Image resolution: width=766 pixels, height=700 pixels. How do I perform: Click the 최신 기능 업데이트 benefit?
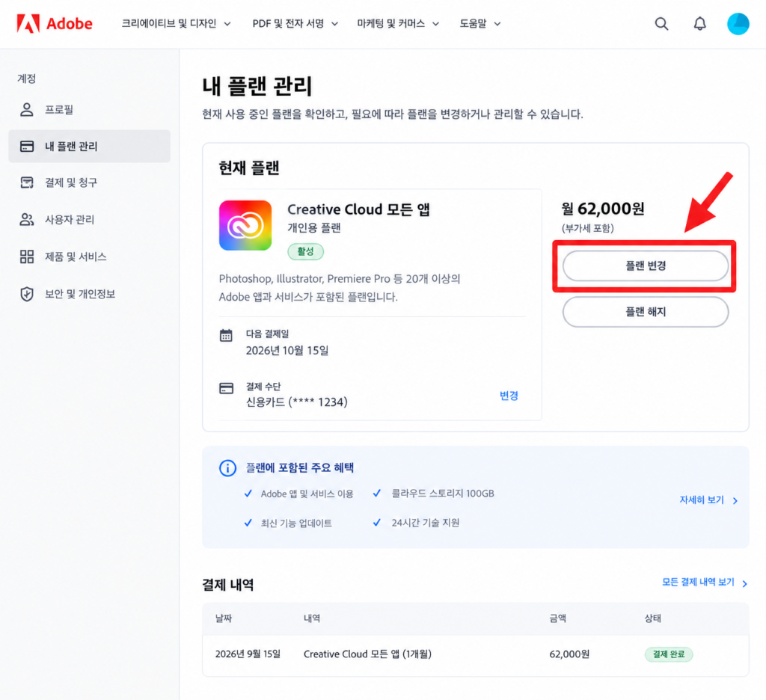(x=296, y=524)
